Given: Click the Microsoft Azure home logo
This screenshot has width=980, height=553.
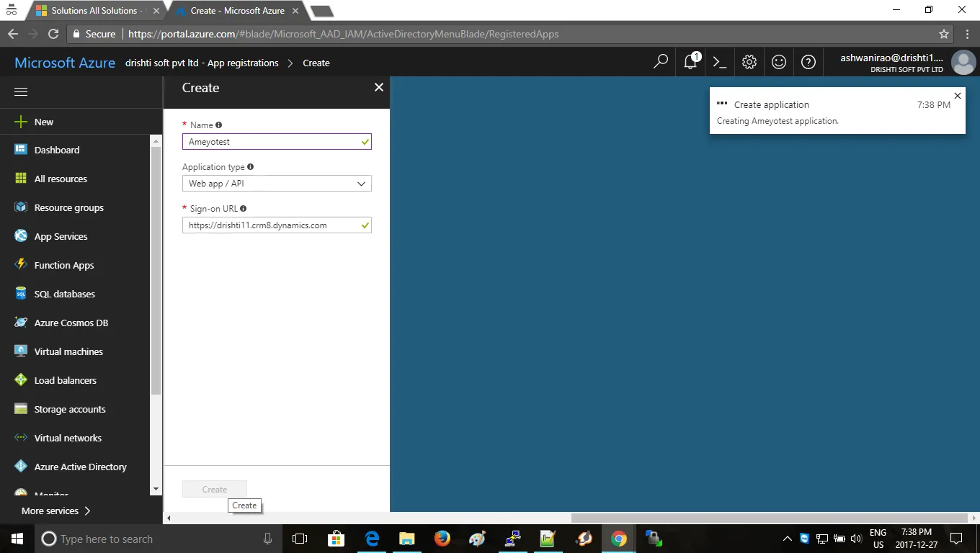Looking at the screenshot, I should pyautogui.click(x=65, y=63).
